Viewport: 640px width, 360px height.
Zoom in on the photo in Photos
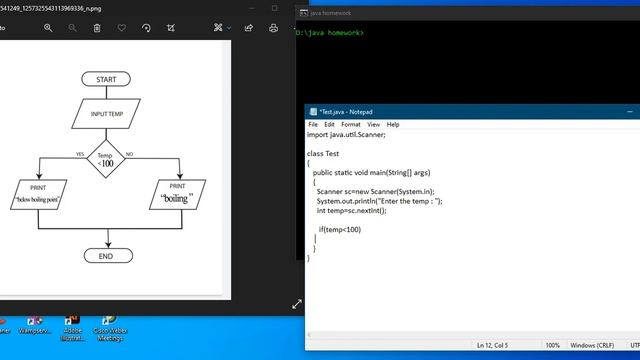48,28
